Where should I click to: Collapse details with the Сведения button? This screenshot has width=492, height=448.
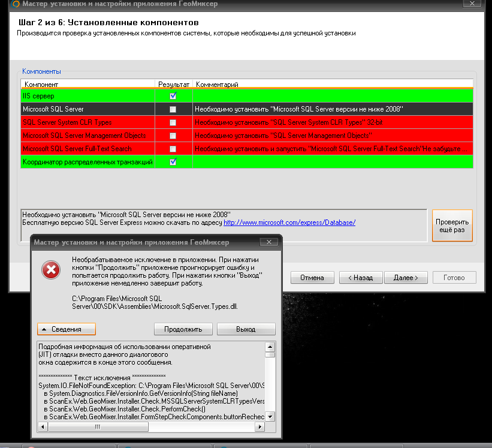(x=66, y=329)
